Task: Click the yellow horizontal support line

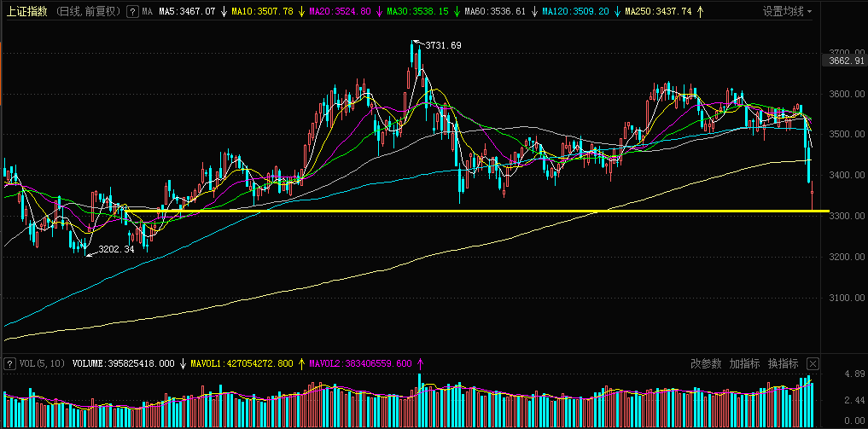Action: (x=512, y=211)
